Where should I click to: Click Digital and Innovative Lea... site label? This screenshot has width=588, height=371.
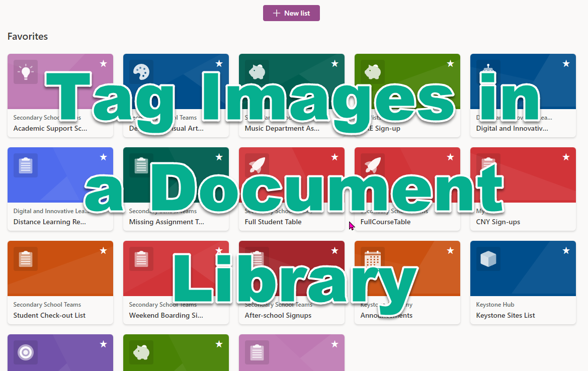coord(51,211)
